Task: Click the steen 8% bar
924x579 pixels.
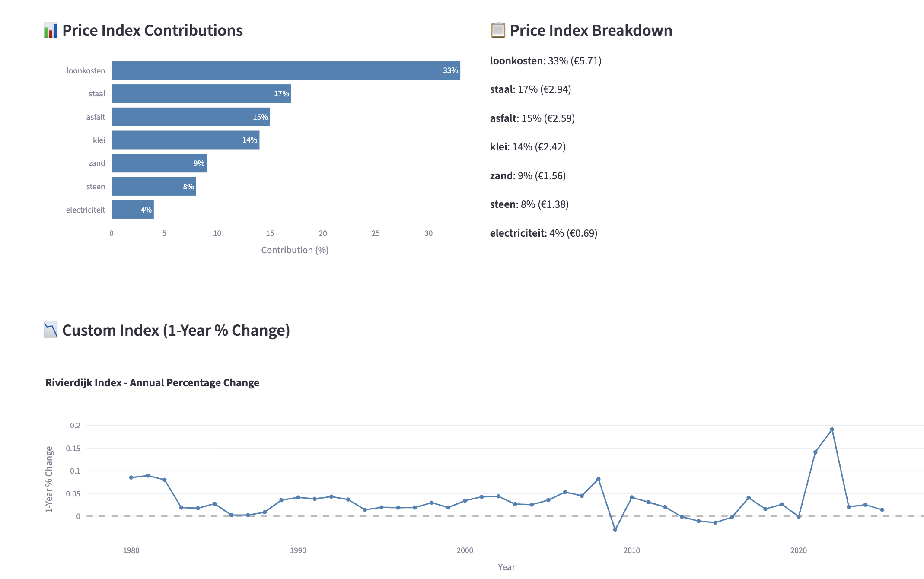Action: (x=153, y=187)
